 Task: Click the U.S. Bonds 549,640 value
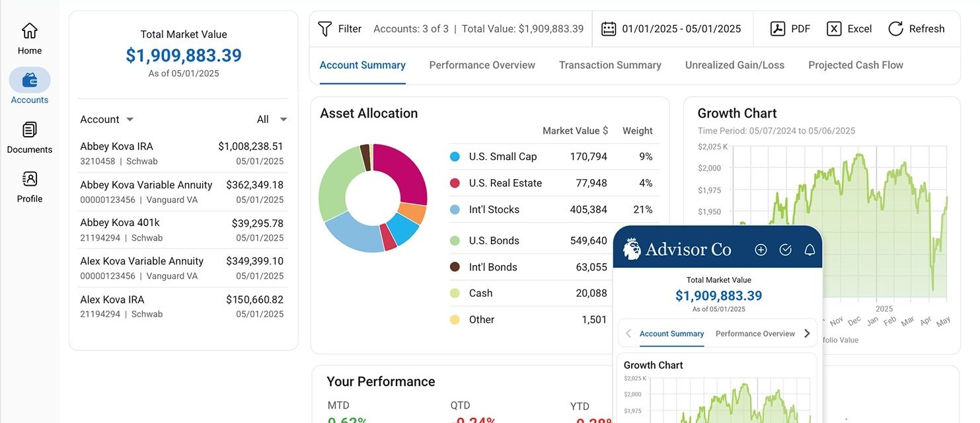coord(588,241)
